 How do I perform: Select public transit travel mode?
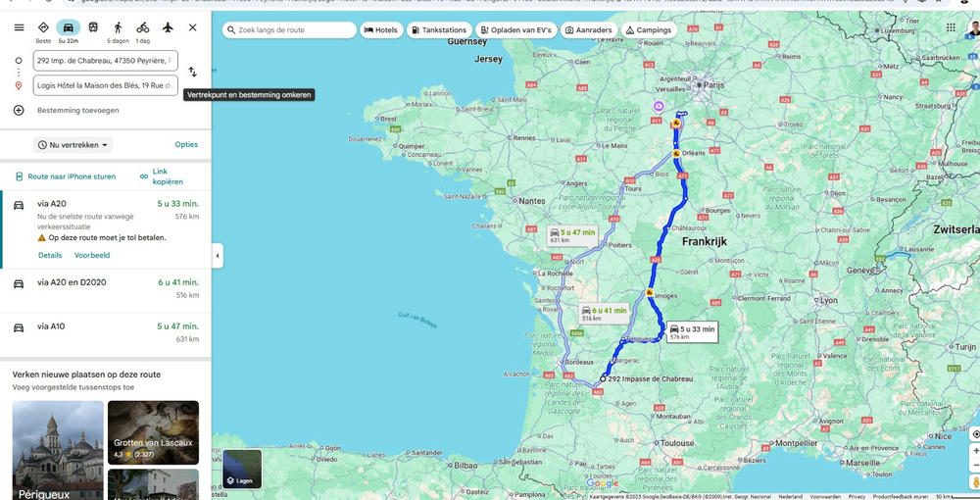[x=93, y=27]
